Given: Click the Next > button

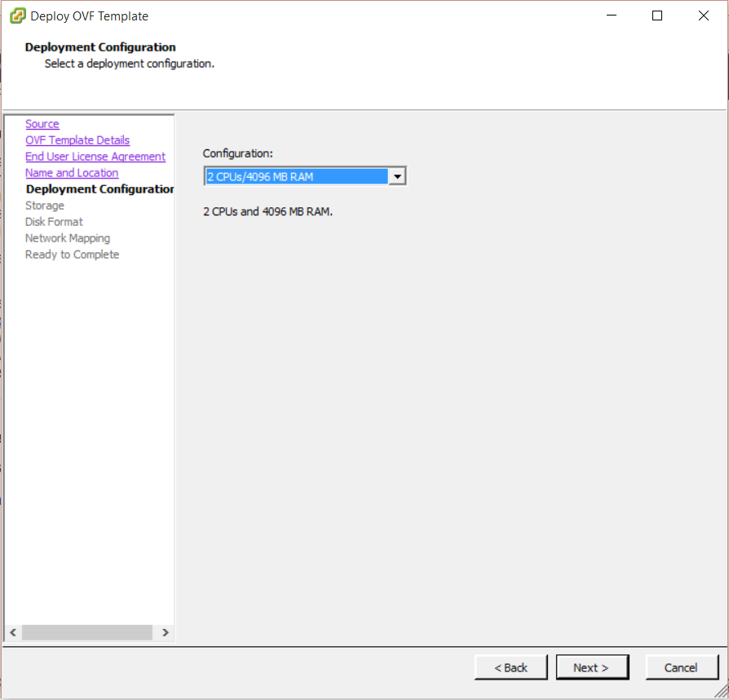Looking at the screenshot, I should pyautogui.click(x=592, y=668).
